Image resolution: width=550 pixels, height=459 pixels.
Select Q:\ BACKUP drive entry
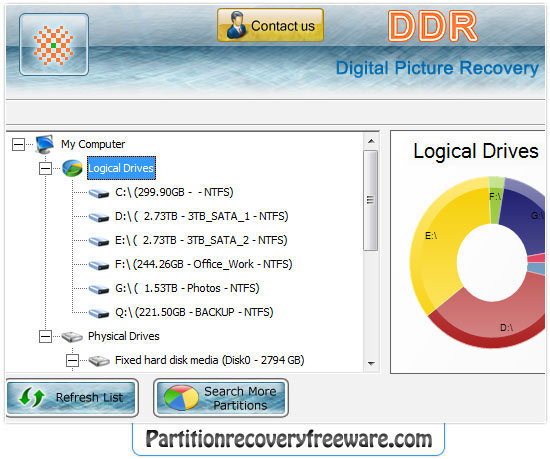point(194,312)
